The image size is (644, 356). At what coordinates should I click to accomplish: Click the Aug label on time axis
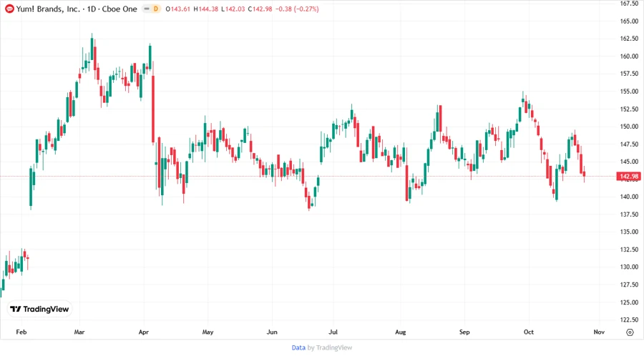click(401, 332)
